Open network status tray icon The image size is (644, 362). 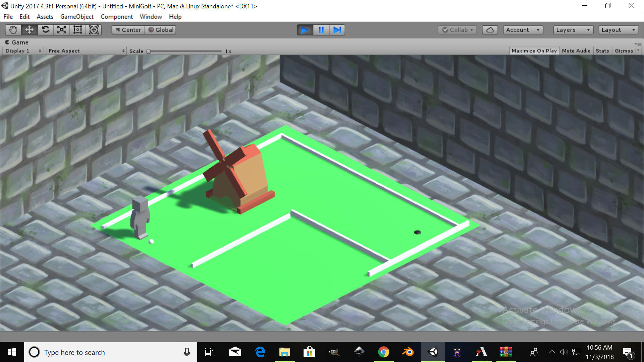[x=576, y=352]
